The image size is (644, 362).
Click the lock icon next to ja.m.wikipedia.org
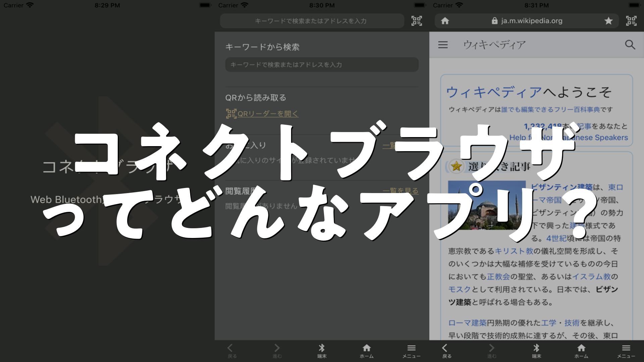click(x=494, y=21)
